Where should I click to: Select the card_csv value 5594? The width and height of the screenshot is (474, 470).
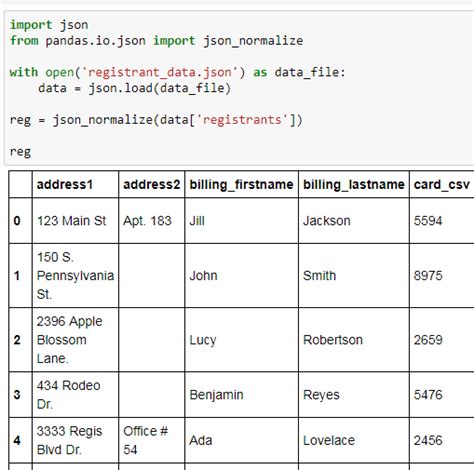442,221
